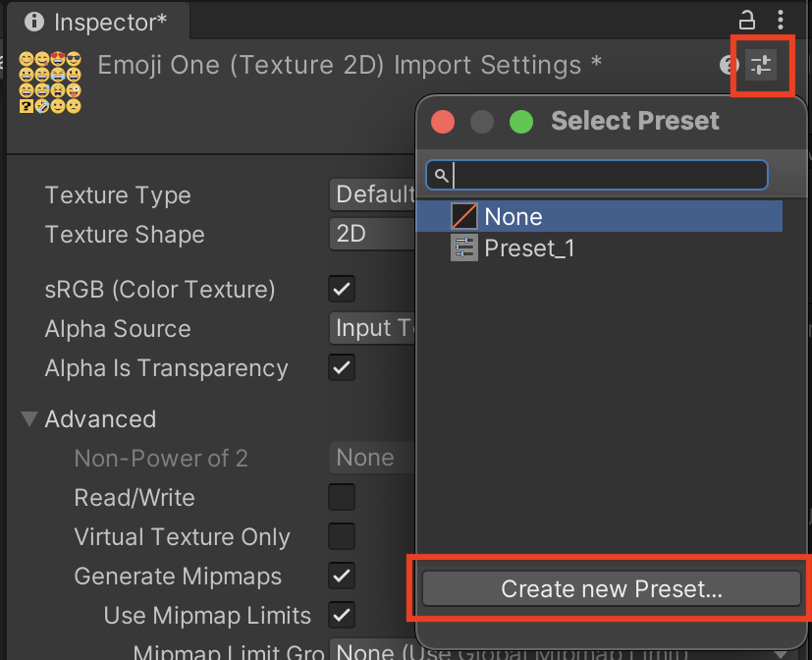The image size is (812, 660).
Task: Uncheck Use Mipmap Limits
Action: (341, 616)
